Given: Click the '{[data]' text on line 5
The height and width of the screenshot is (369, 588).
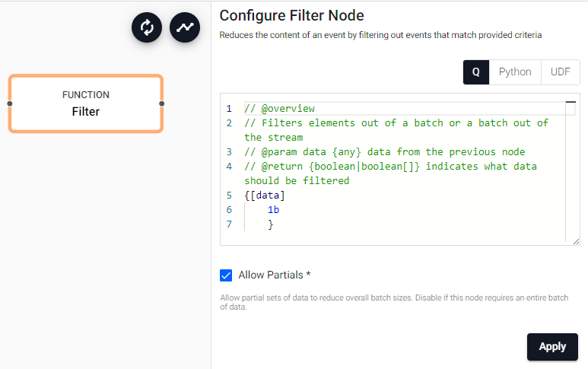Looking at the screenshot, I should click(265, 196).
